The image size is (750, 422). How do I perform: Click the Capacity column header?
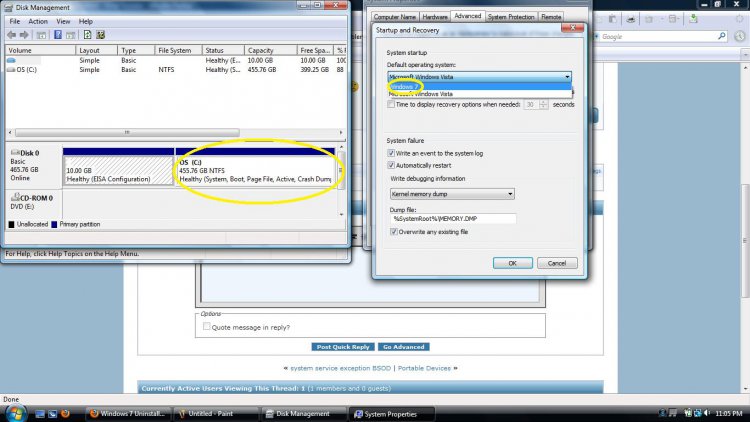pyautogui.click(x=270, y=50)
